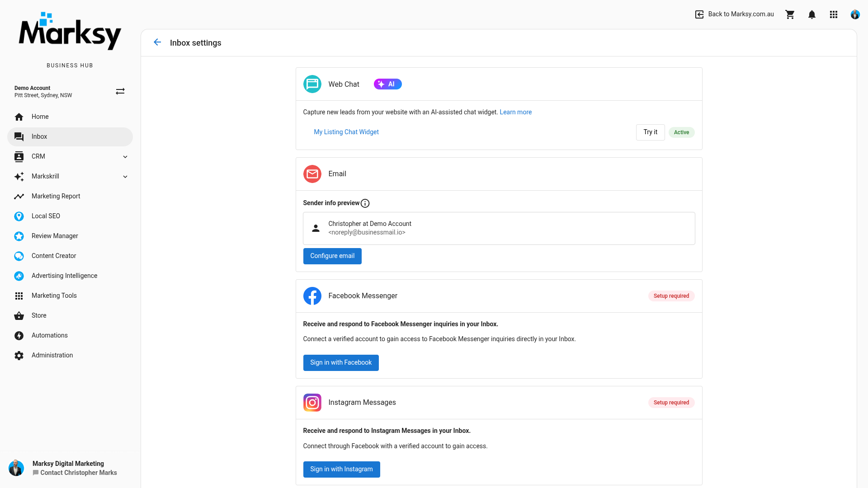868x488 pixels.
Task: Click the Automations lightning icon
Action: pyautogui.click(x=19, y=336)
